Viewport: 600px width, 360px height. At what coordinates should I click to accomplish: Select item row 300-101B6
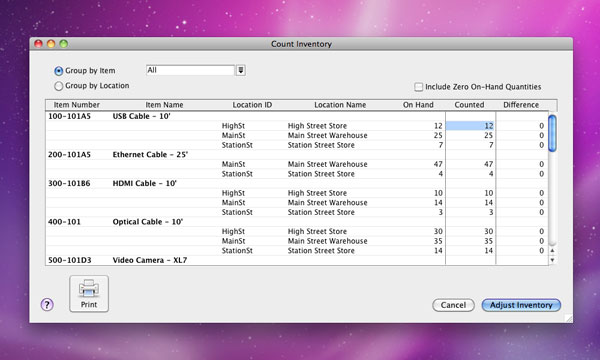pos(297,183)
